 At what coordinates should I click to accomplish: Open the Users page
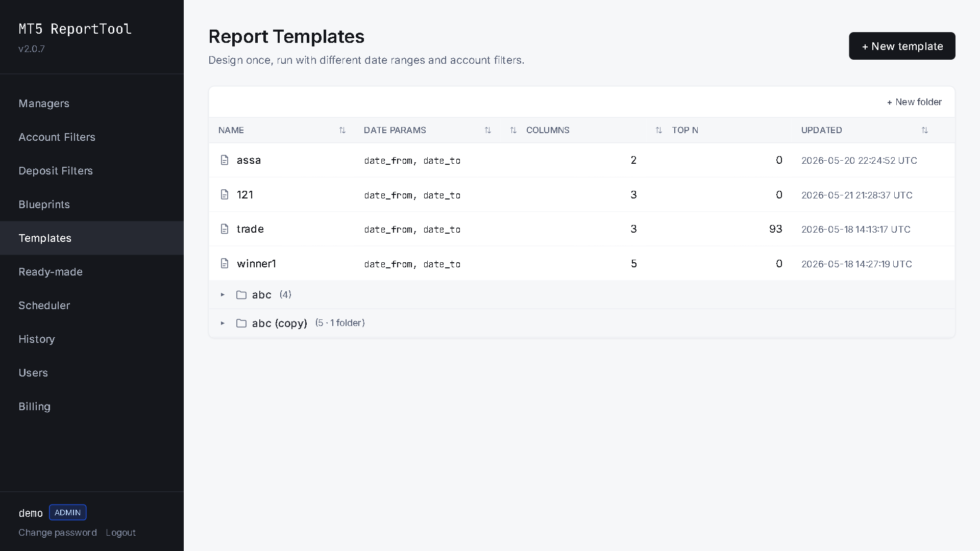pos(92,373)
